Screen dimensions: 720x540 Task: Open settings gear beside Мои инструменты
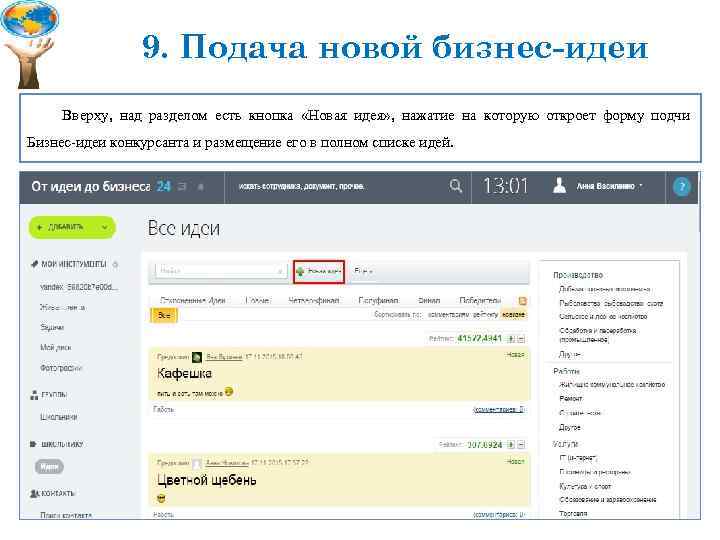click(115, 264)
